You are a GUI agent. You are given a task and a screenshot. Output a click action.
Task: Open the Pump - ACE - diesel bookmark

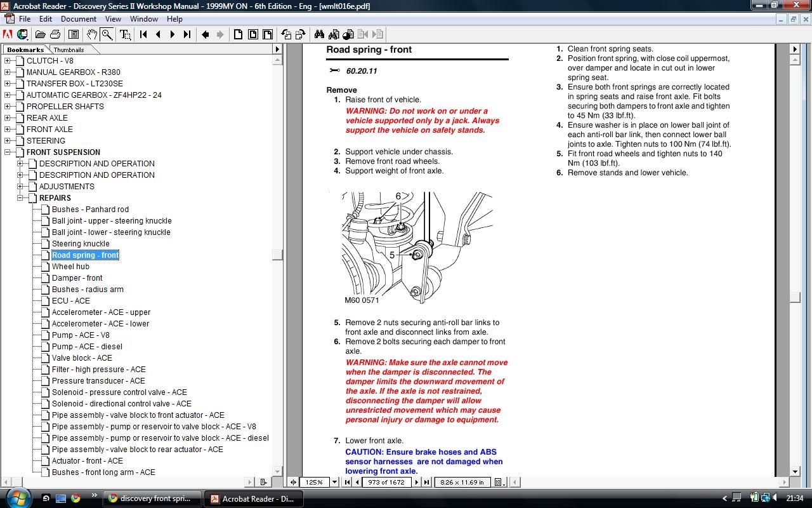tap(87, 347)
